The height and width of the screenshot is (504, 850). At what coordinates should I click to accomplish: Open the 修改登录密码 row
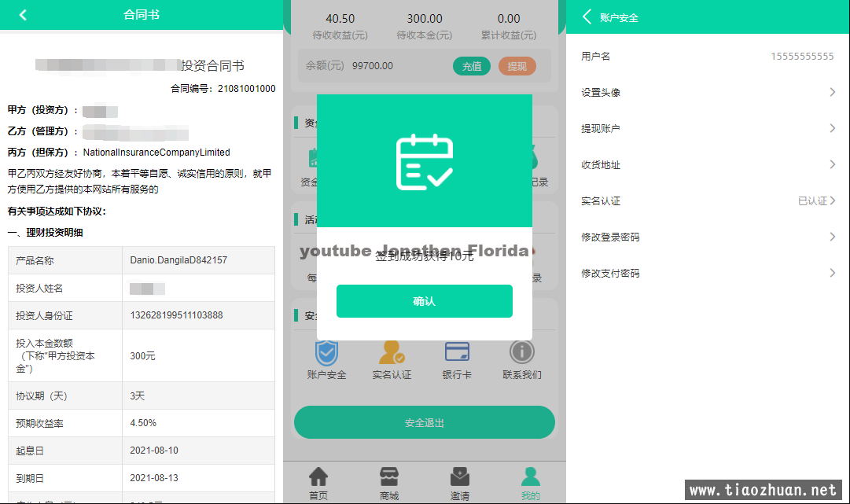(708, 237)
